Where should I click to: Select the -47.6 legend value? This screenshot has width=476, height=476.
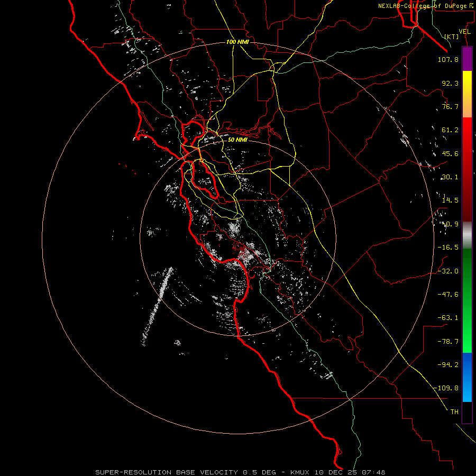pos(448,295)
